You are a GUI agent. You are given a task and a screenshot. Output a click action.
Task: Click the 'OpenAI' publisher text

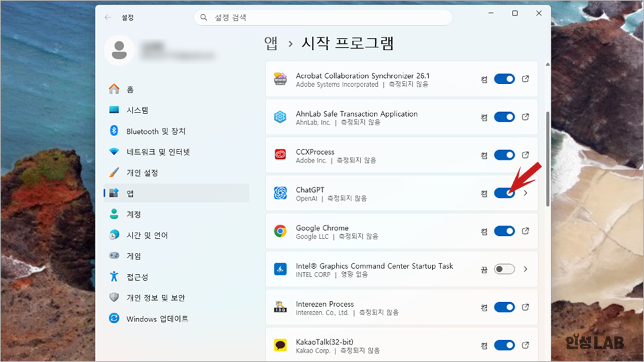(307, 199)
